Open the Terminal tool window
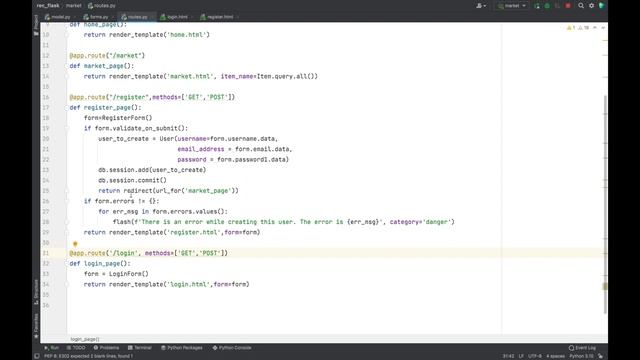Viewport: 640px width, 360px height. point(140,348)
